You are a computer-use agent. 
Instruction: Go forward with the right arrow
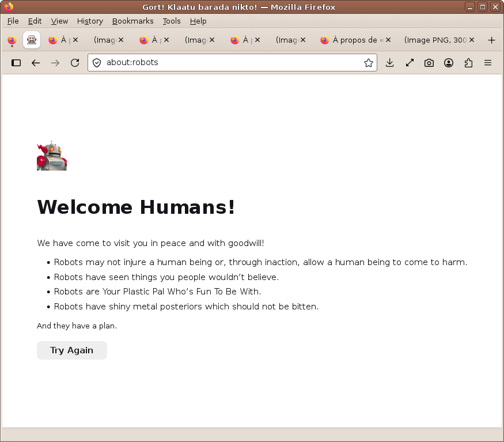click(x=55, y=63)
